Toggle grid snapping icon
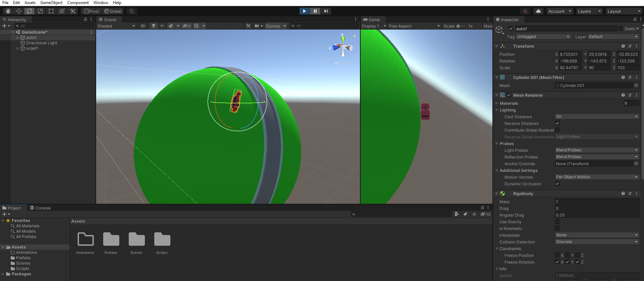The width and height of the screenshot is (644, 281). (x=132, y=11)
